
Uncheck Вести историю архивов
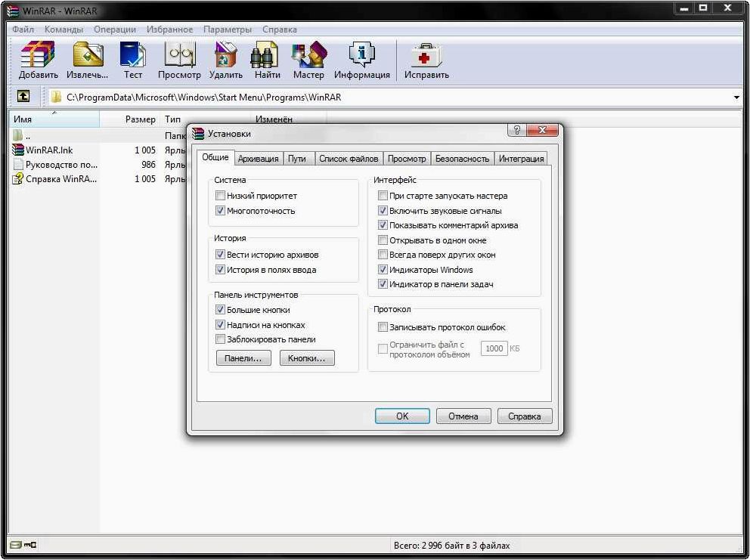220,255
